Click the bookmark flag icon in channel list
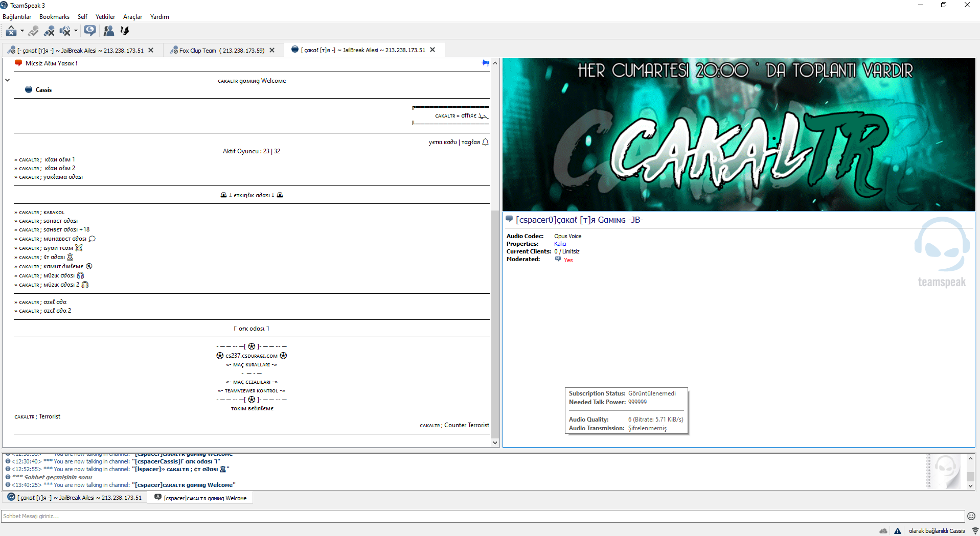The width and height of the screenshot is (980, 536). [486, 63]
